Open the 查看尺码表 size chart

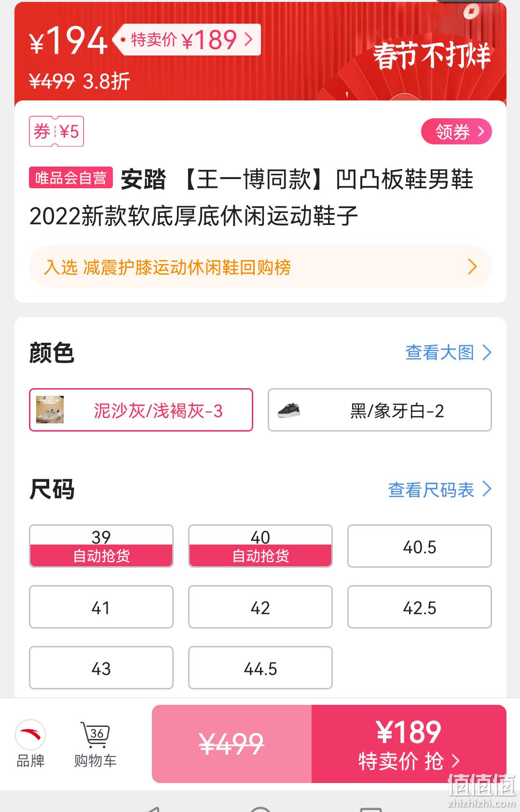tap(440, 490)
